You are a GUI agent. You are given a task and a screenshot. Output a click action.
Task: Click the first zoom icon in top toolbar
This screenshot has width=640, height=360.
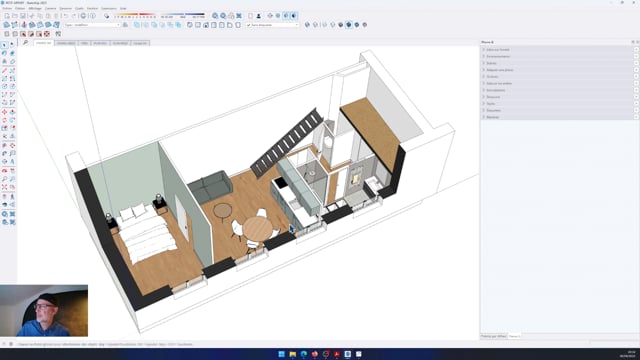click(x=215, y=16)
